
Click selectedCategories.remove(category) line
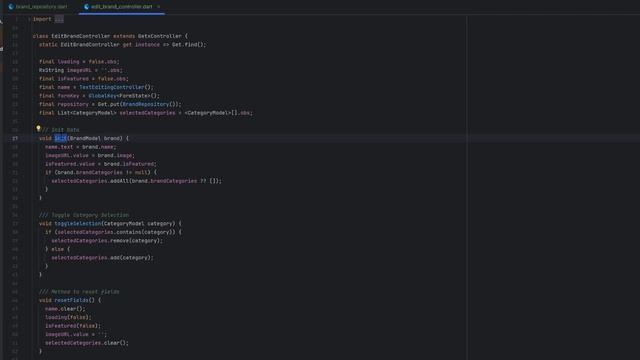[107, 241]
